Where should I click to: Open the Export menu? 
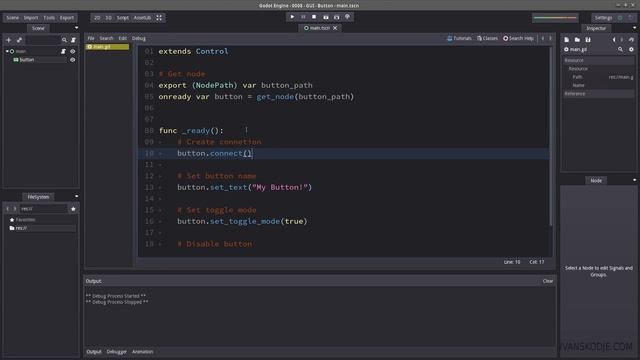(x=67, y=18)
